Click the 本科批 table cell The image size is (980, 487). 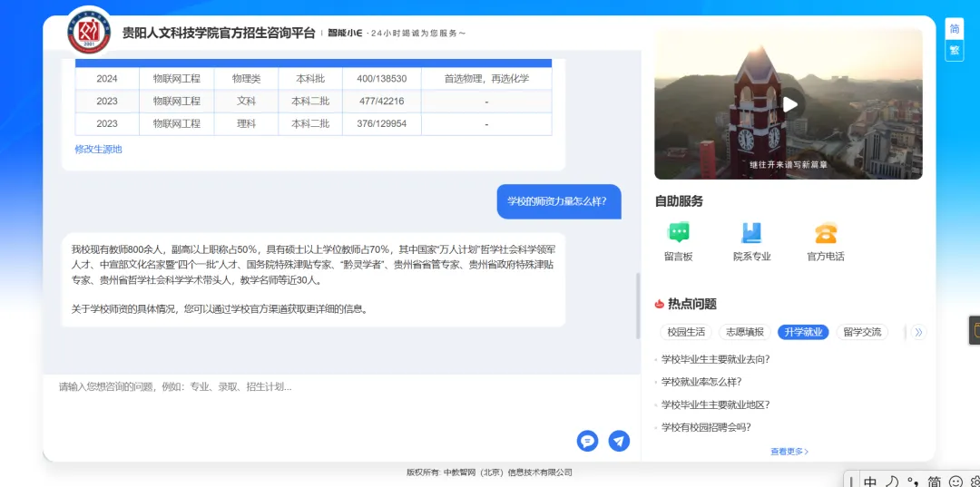point(310,79)
